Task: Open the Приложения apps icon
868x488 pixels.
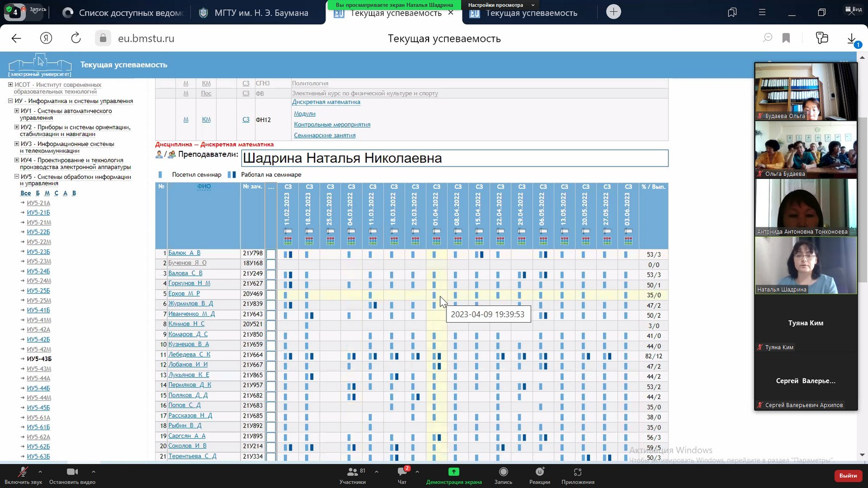Action: coord(577,472)
